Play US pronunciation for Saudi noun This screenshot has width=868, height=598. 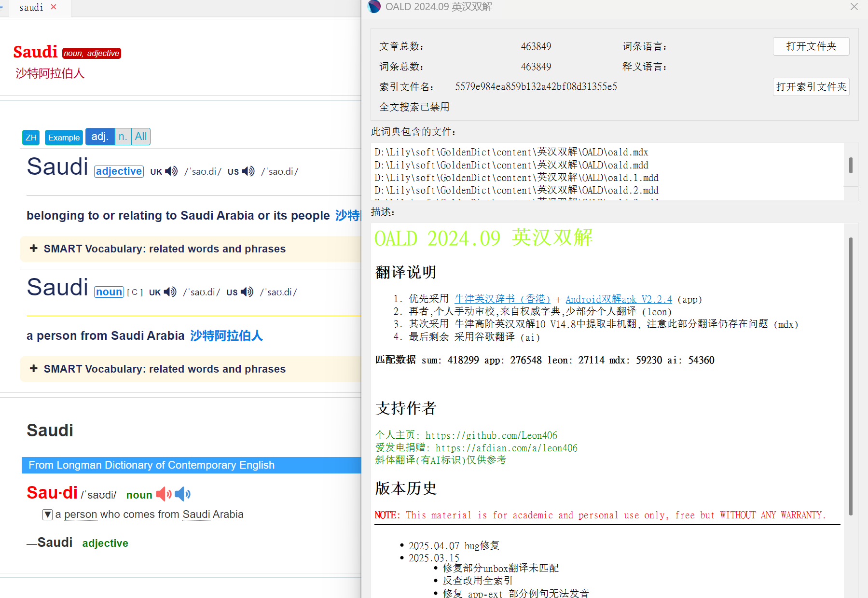point(247,292)
